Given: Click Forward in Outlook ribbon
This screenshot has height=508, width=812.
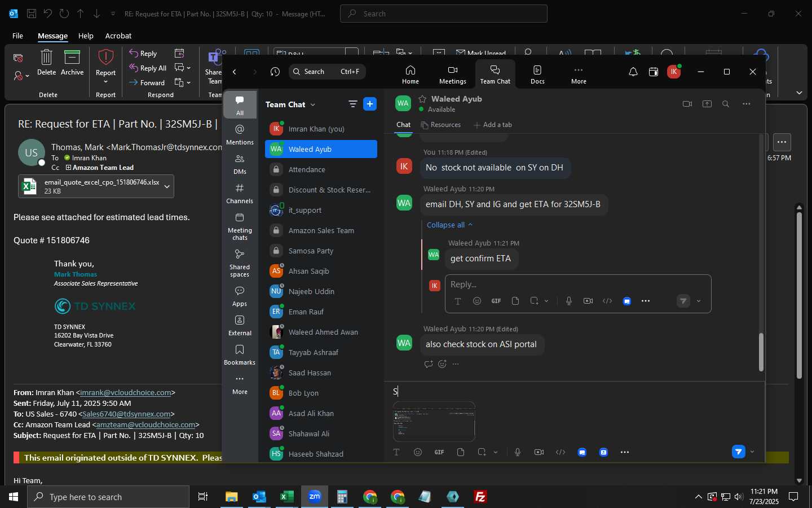Looking at the screenshot, I should coord(147,82).
